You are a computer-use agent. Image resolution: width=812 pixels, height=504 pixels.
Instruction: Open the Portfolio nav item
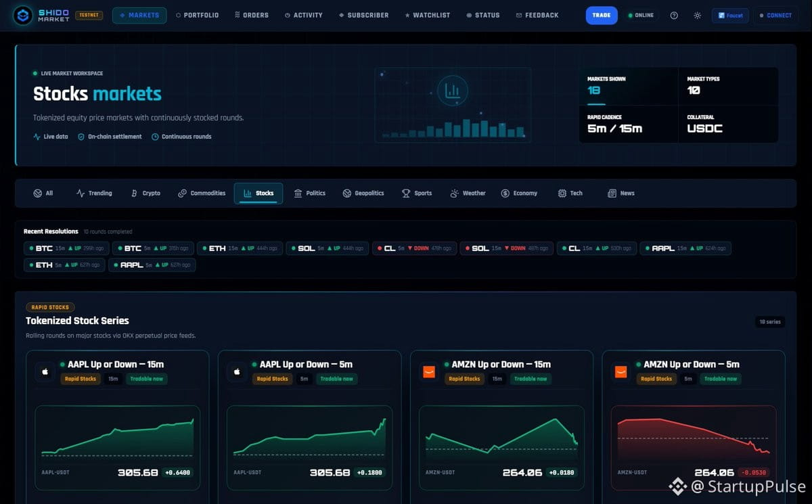click(x=197, y=15)
